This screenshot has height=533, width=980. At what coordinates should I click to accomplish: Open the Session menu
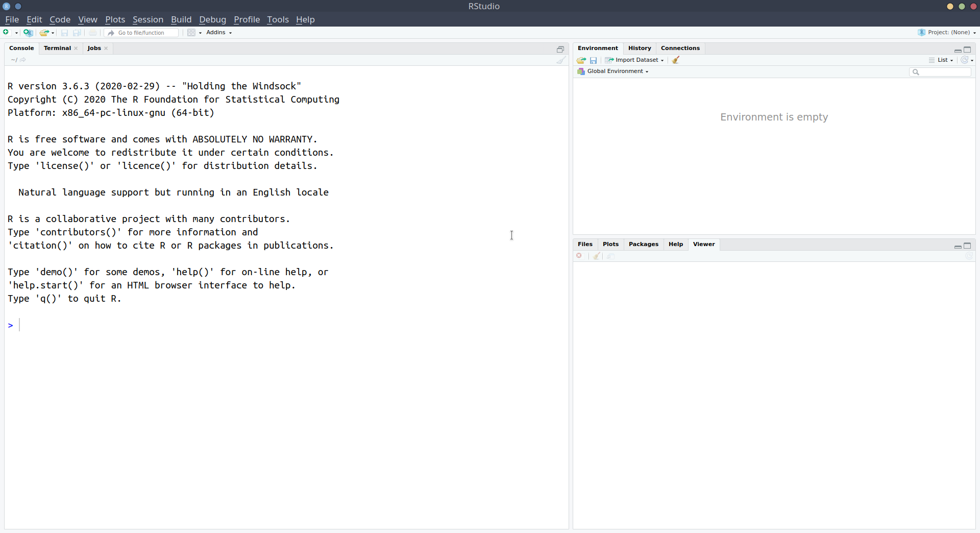coord(148,19)
